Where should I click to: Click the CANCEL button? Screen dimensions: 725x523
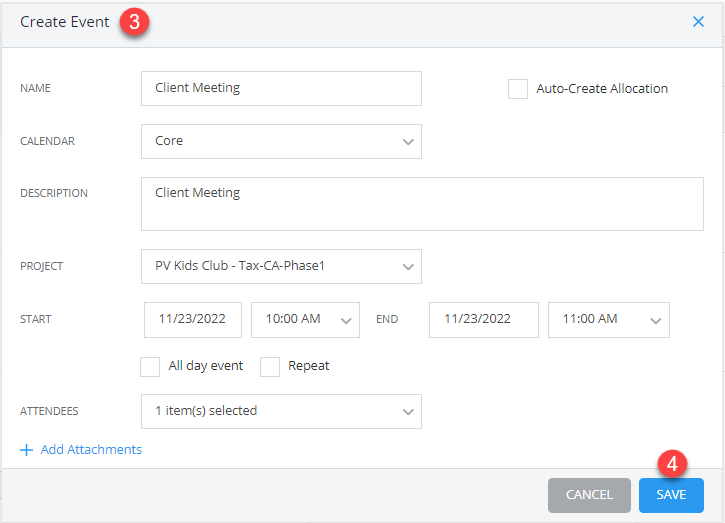tap(589, 495)
